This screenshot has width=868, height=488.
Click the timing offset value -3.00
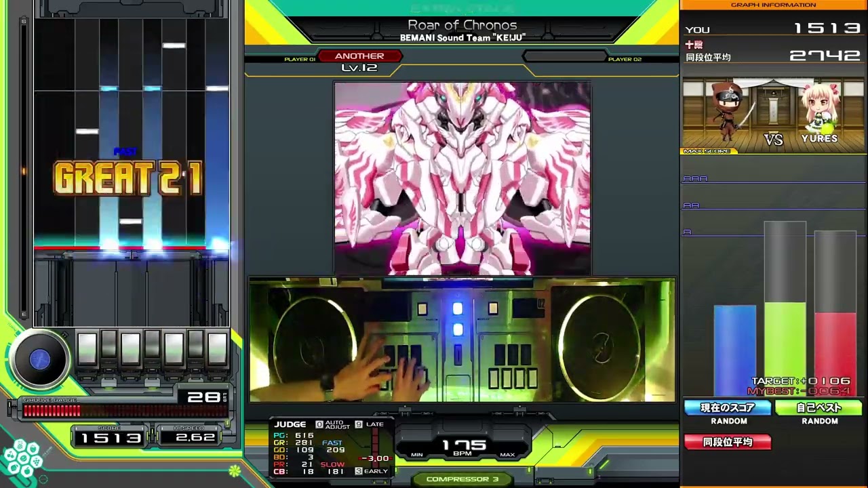tap(375, 459)
